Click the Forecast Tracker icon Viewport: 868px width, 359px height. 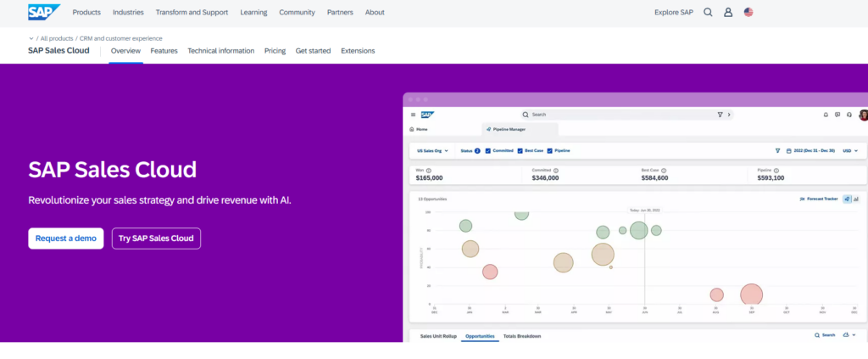pos(802,199)
